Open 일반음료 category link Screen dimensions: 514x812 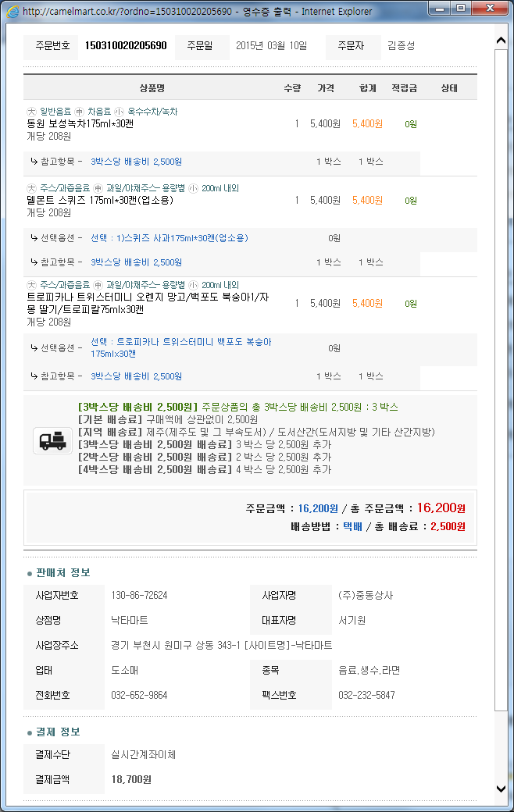pyautogui.click(x=55, y=112)
